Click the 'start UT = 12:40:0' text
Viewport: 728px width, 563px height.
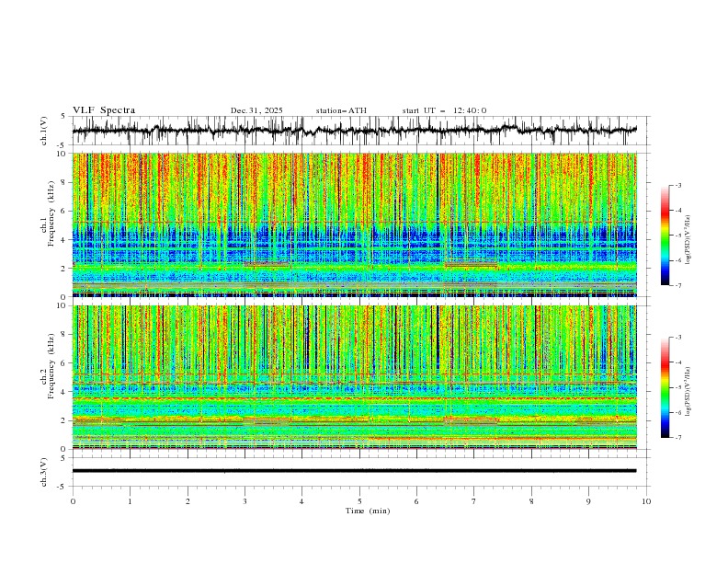444,110
